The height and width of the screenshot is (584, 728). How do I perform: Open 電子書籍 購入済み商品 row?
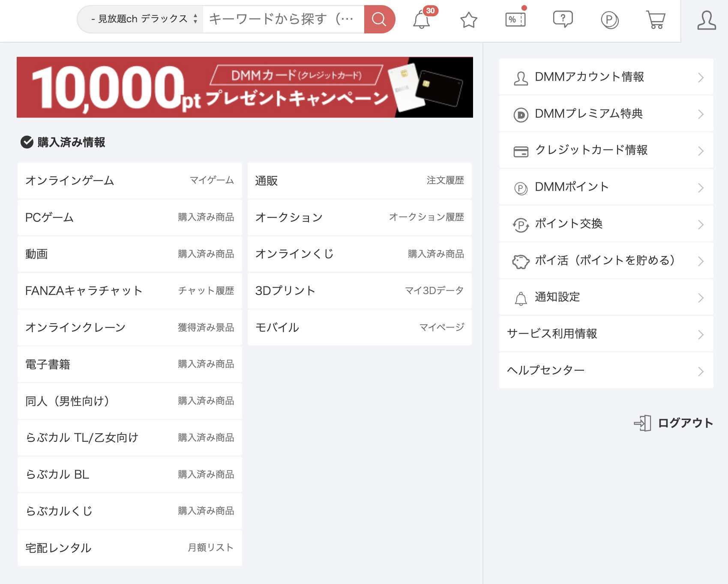(x=130, y=364)
